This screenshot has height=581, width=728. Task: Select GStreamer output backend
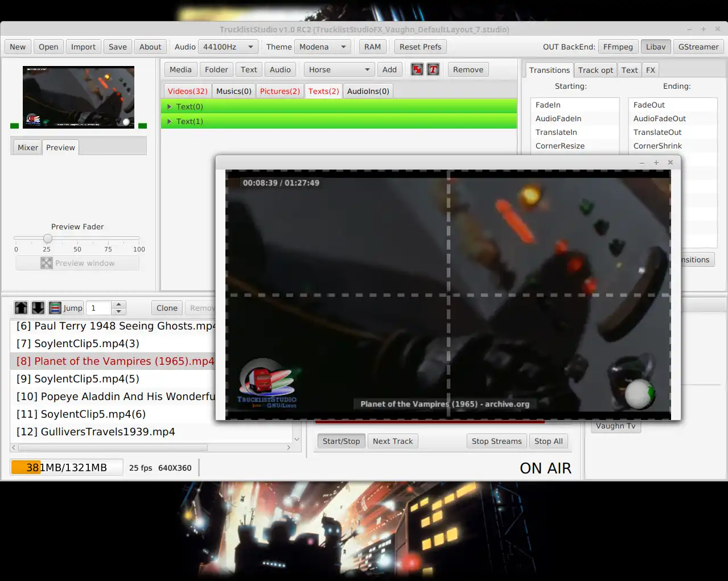tap(698, 47)
